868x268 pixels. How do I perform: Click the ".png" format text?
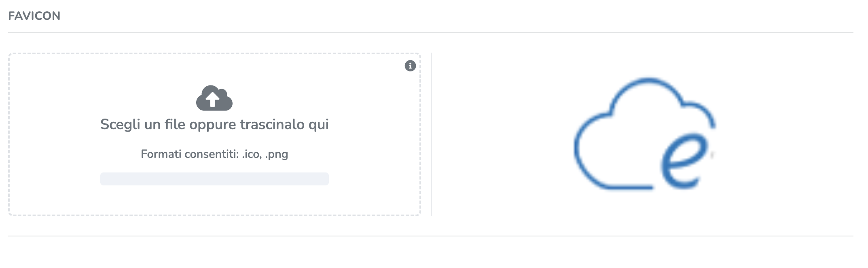(277, 154)
